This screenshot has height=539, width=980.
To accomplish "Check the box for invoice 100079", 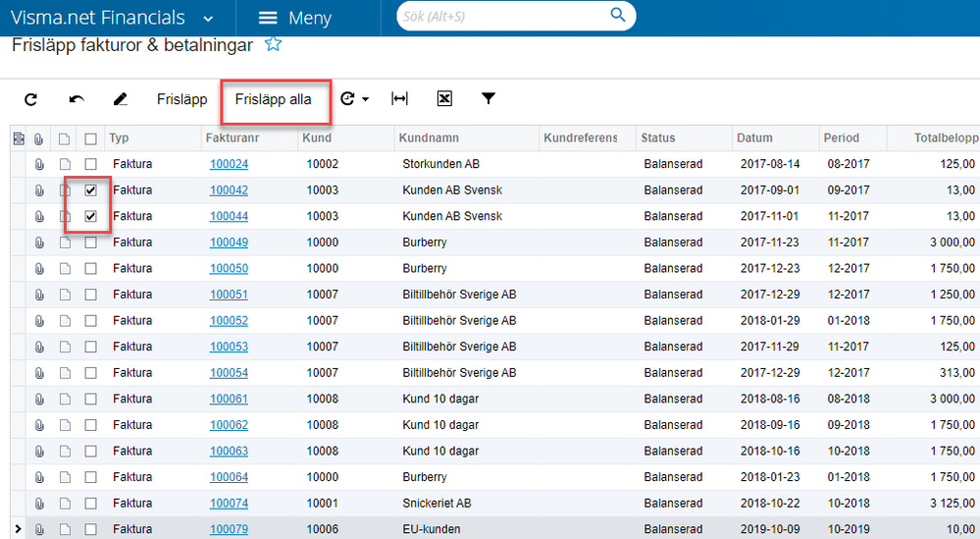I will tap(90, 529).
